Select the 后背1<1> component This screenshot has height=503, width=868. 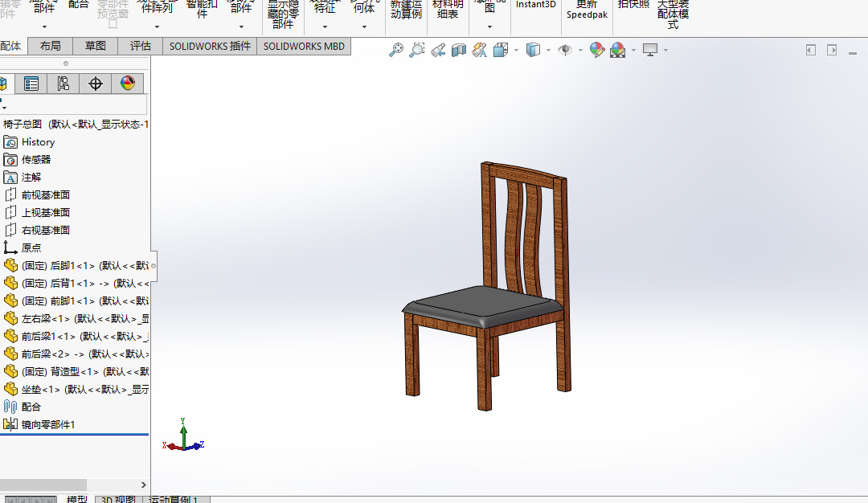point(76,284)
